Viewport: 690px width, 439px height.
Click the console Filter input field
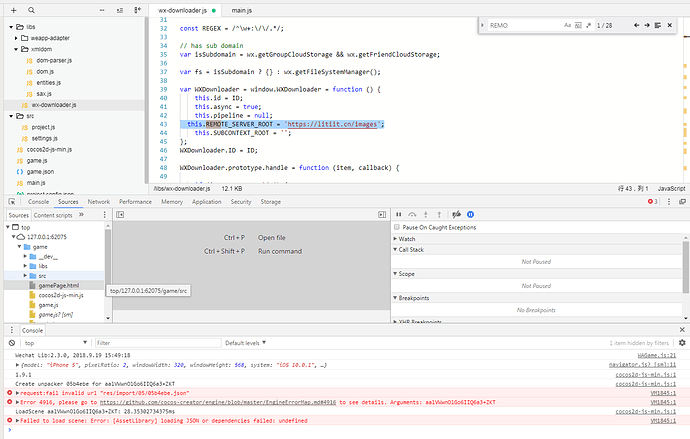(158, 343)
